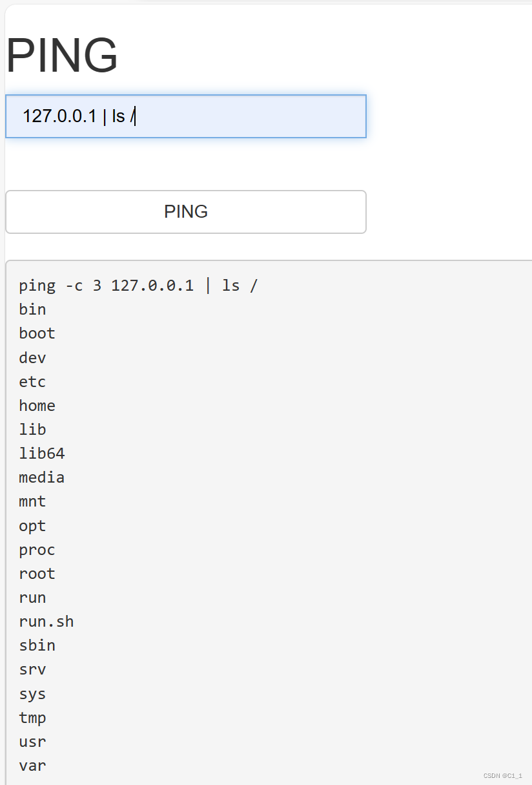Click the run.sh file name in the output
The image size is (532, 785).
point(46,621)
